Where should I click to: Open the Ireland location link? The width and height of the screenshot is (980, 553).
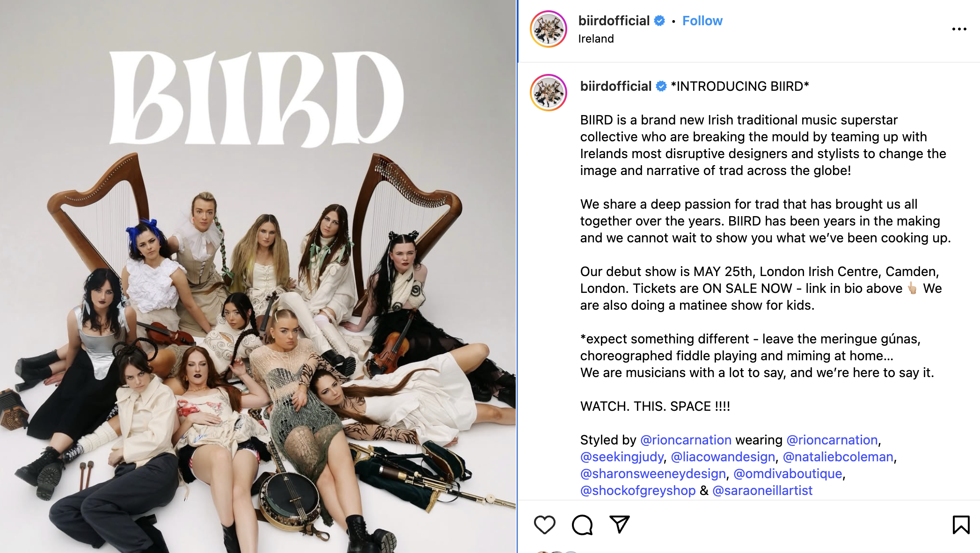pyautogui.click(x=596, y=39)
